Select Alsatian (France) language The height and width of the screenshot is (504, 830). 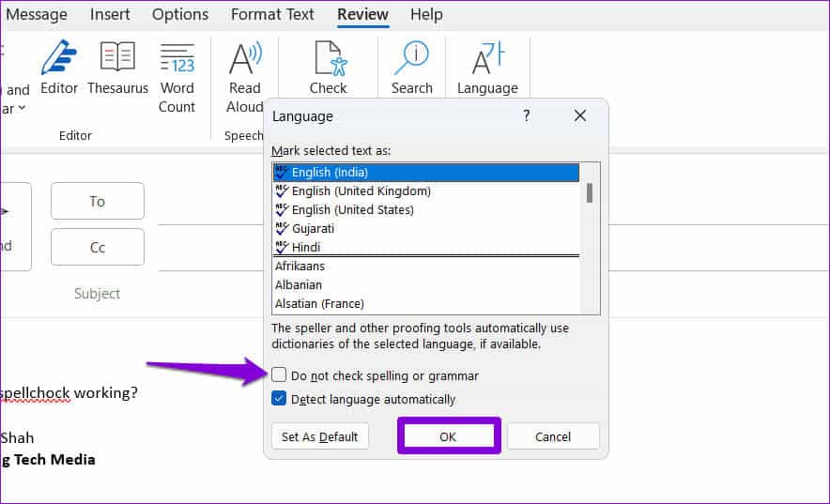tap(426, 303)
